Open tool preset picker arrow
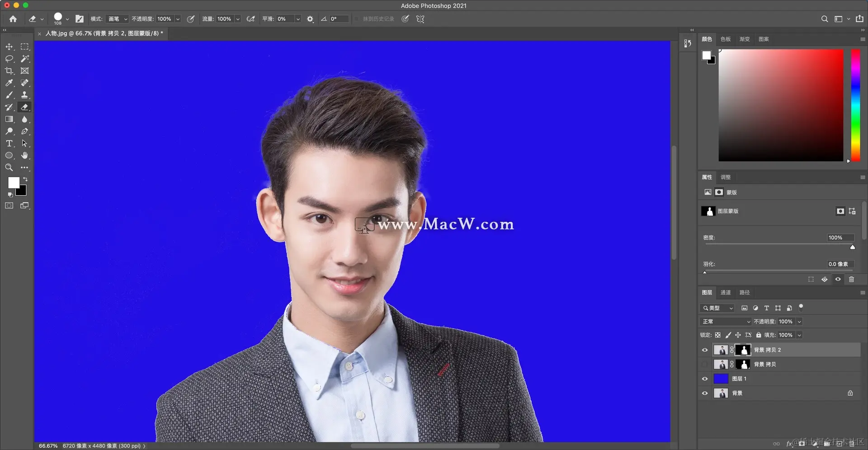 coord(42,19)
